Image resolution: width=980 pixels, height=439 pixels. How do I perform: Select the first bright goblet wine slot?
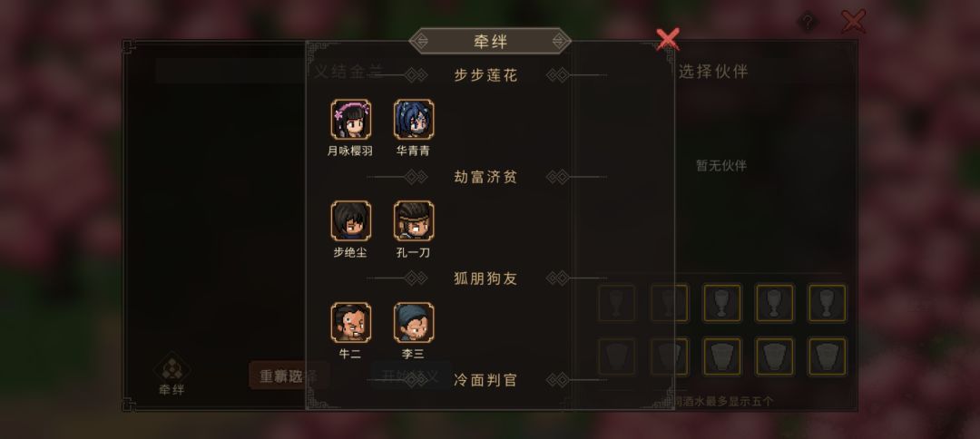[722, 304]
